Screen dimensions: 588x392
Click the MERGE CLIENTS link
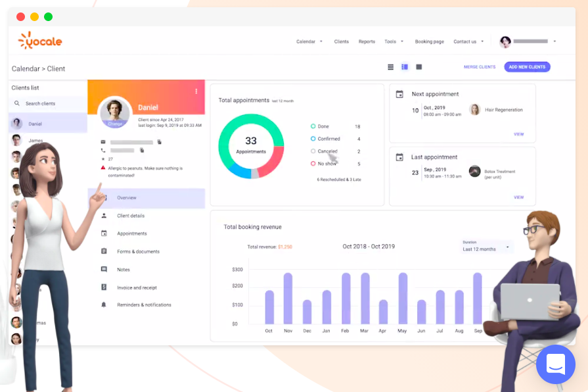[x=479, y=67]
